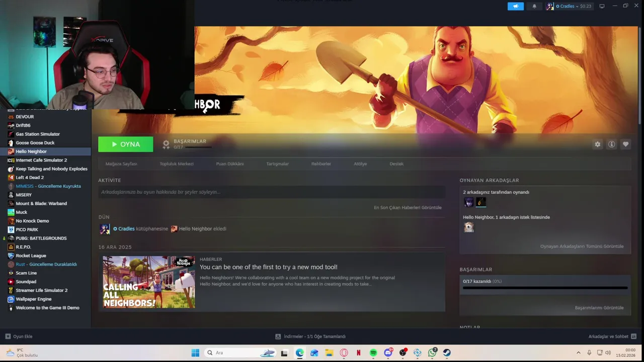Open the Puan Dükkânı tab
Viewport: 644px width, 362px height.
[x=230, y=164]
